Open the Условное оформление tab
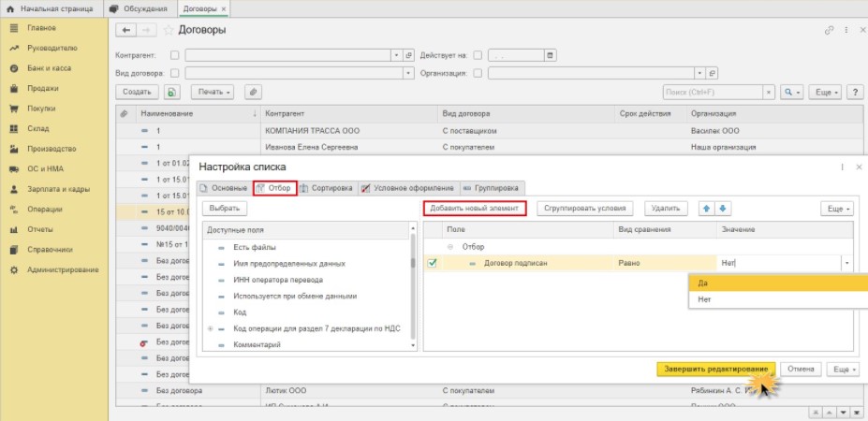The height and width of the screenshot is (421, 868). pos(407,188)
